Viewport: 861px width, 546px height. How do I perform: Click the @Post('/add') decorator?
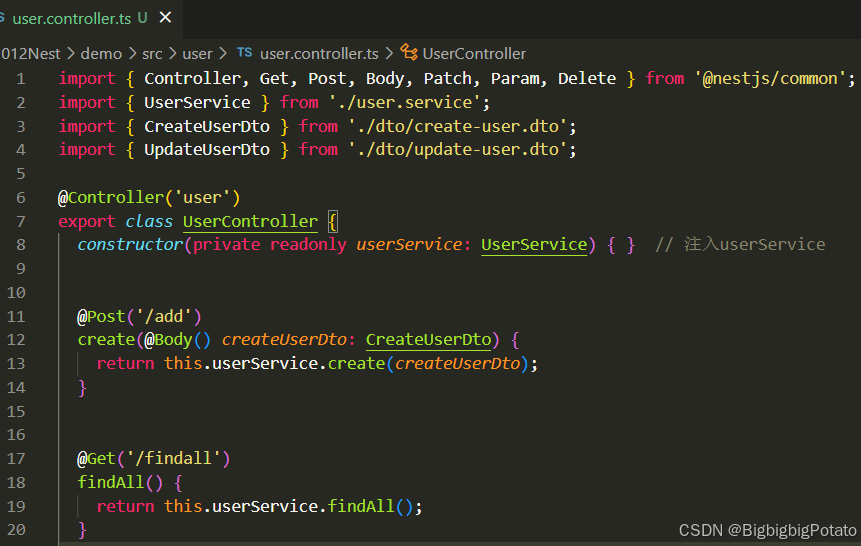coord(139,316)
